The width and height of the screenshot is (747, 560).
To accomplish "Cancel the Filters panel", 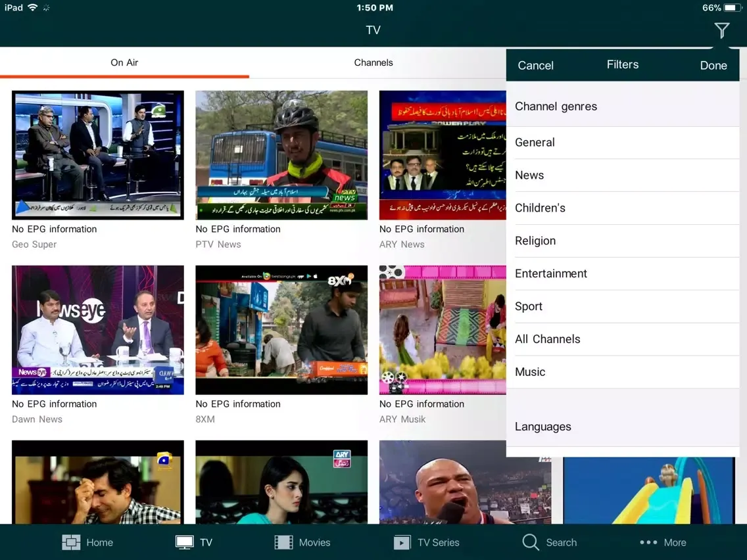I will pos(535,65).
